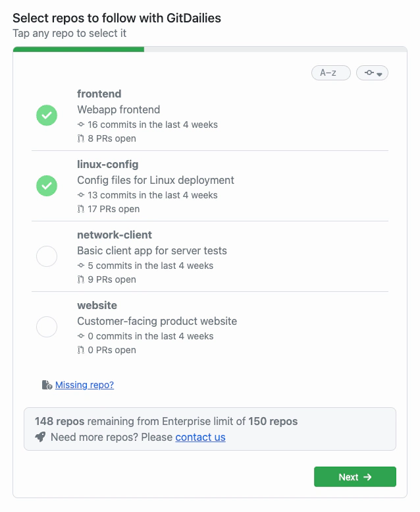The height and width of the screenshot is (512, 420).
Task: Select the network-client repo circle
Action: 47,256
